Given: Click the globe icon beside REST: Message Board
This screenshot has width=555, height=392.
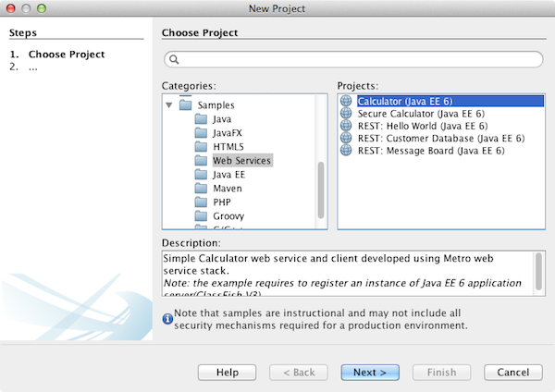Looking at the screenshot, I should click(x=346, y=150).
